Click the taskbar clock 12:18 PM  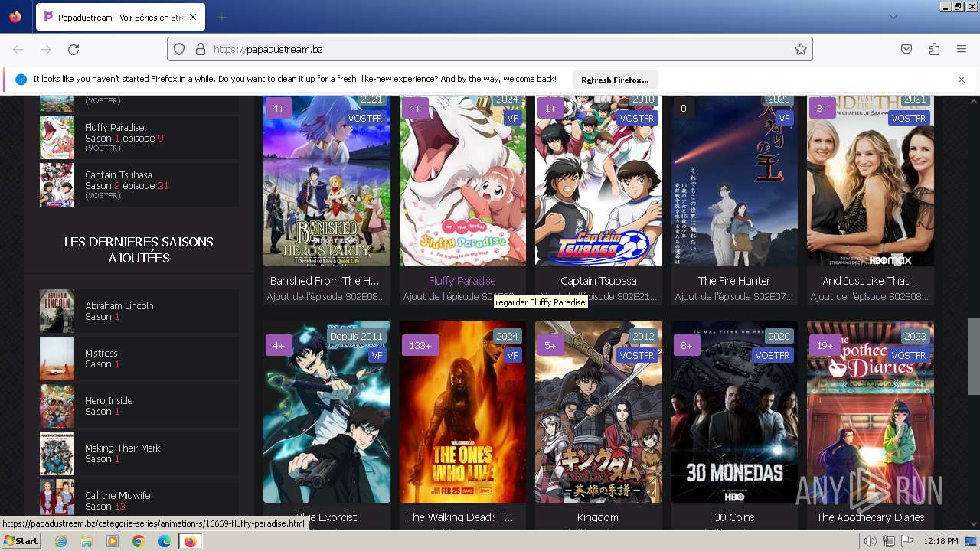point(940,541)
